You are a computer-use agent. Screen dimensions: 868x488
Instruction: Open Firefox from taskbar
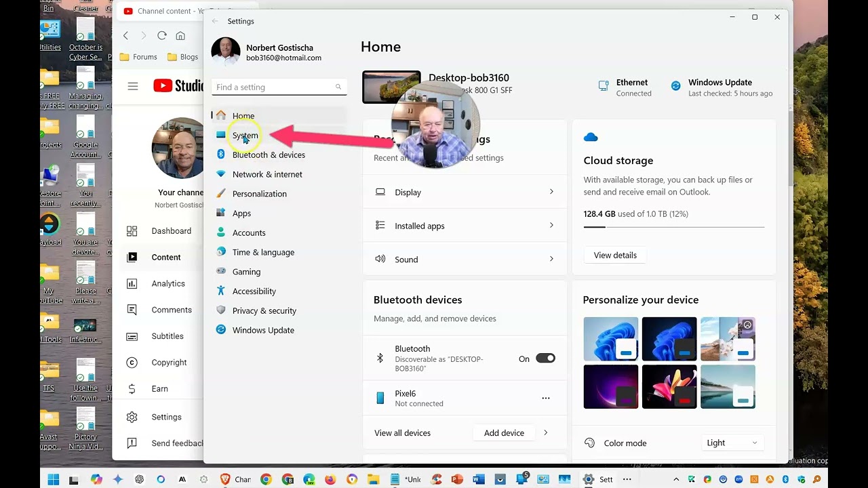tap(330, 479)
